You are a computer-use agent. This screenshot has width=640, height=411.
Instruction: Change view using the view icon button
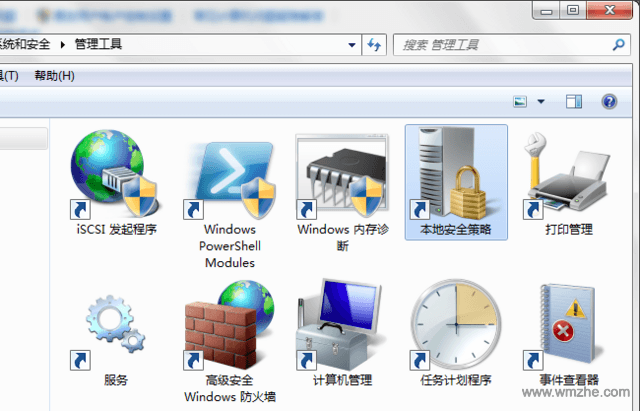point(520,101)
